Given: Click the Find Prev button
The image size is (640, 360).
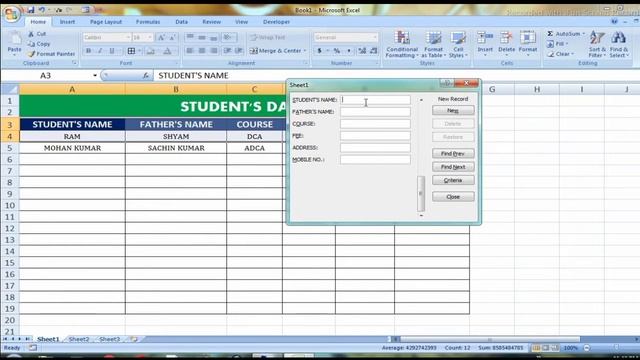Looking at the screenshot, I should [453, 153].
